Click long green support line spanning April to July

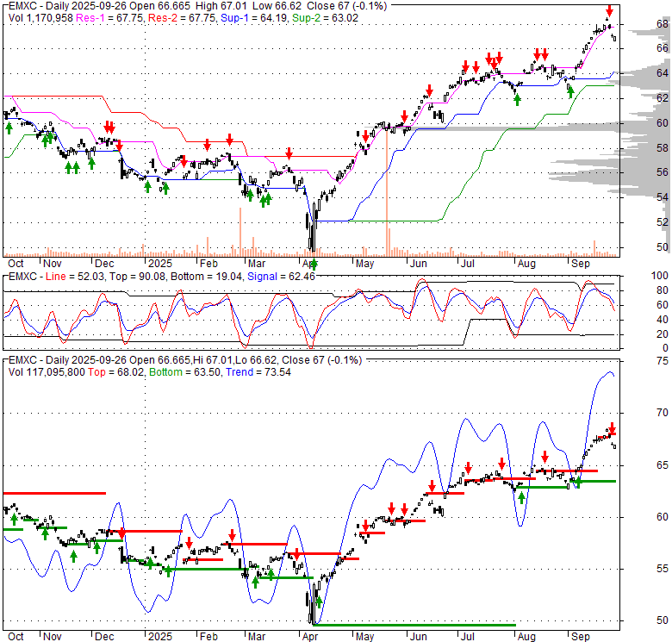pyautogui.click(x=414, y=626)
